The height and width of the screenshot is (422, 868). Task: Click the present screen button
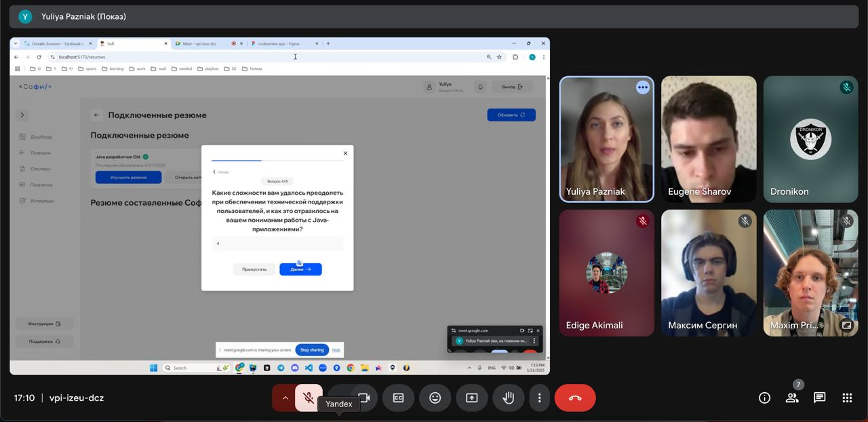pyautogui.click(x=471, y=398)
